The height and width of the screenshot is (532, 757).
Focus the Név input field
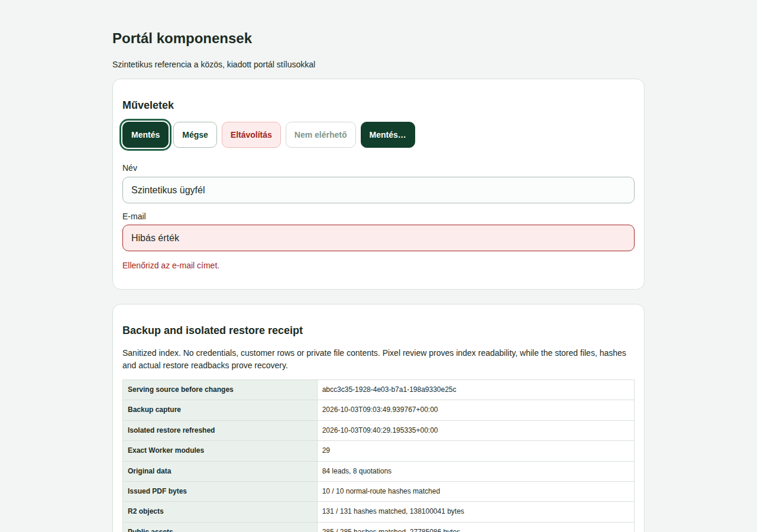tap(378, 190)
